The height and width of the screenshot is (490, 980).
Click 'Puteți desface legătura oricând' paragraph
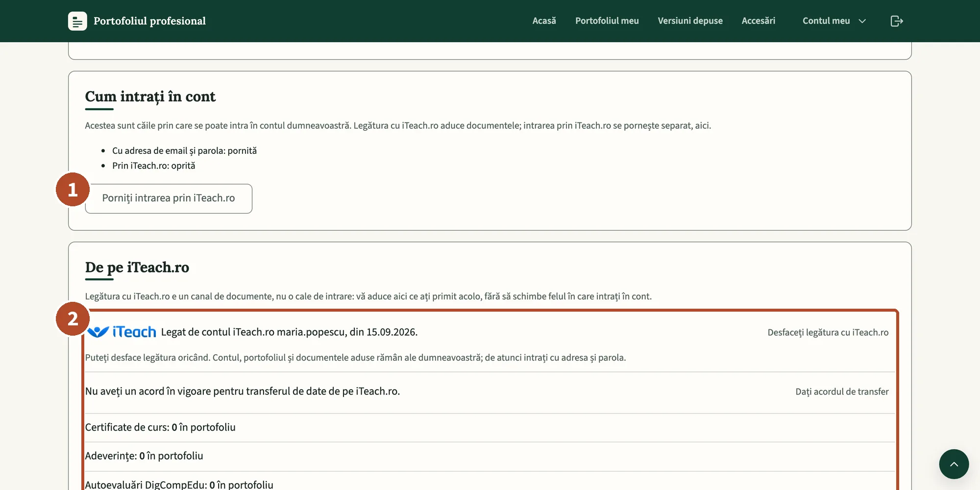point(356,358)
